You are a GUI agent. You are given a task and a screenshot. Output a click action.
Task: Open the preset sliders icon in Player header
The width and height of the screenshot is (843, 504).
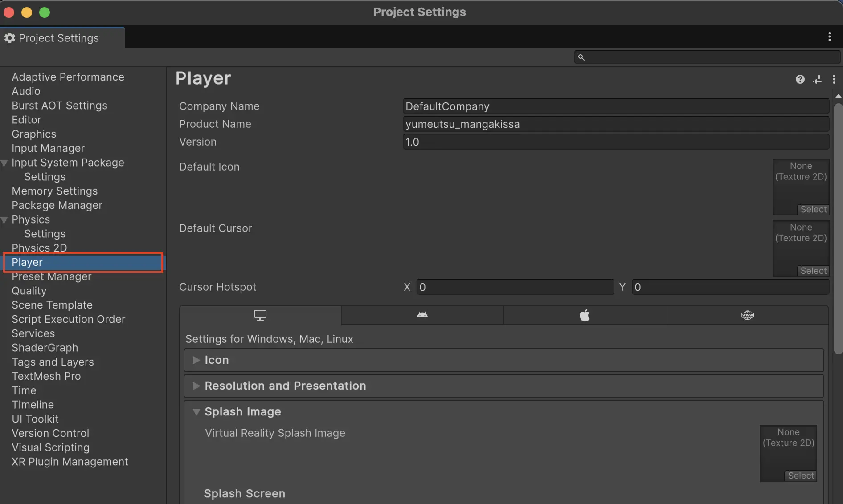pos(817,79)
